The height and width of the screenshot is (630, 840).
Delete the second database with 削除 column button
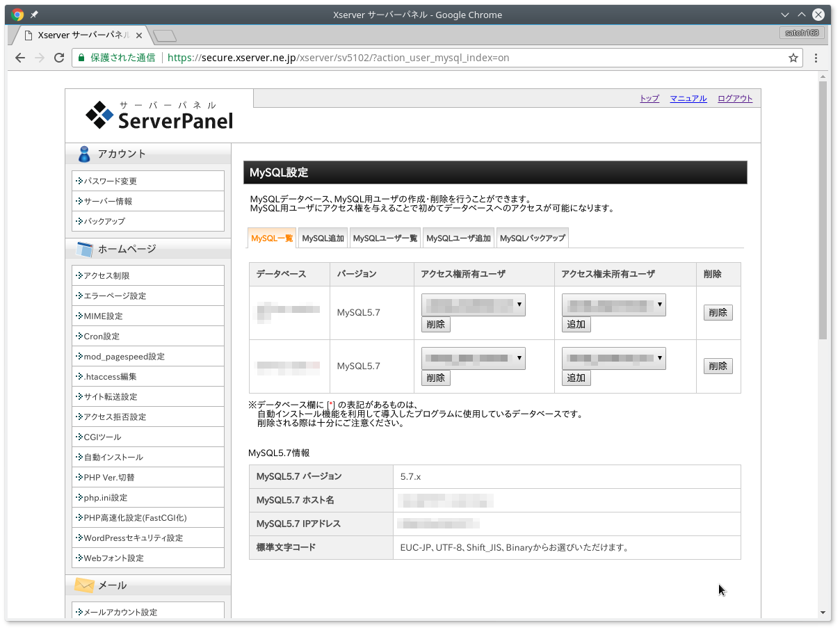718,366
